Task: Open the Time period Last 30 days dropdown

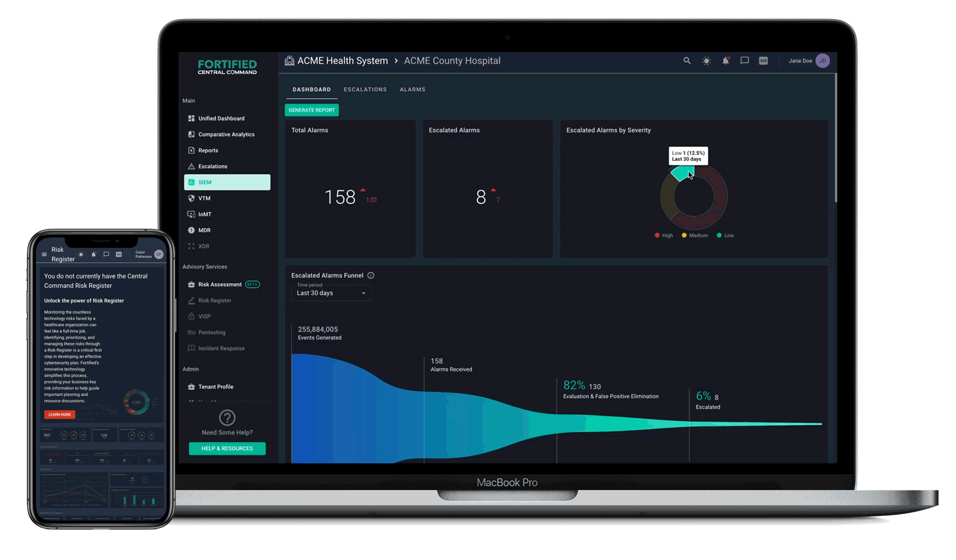Action: pos(331,292)
